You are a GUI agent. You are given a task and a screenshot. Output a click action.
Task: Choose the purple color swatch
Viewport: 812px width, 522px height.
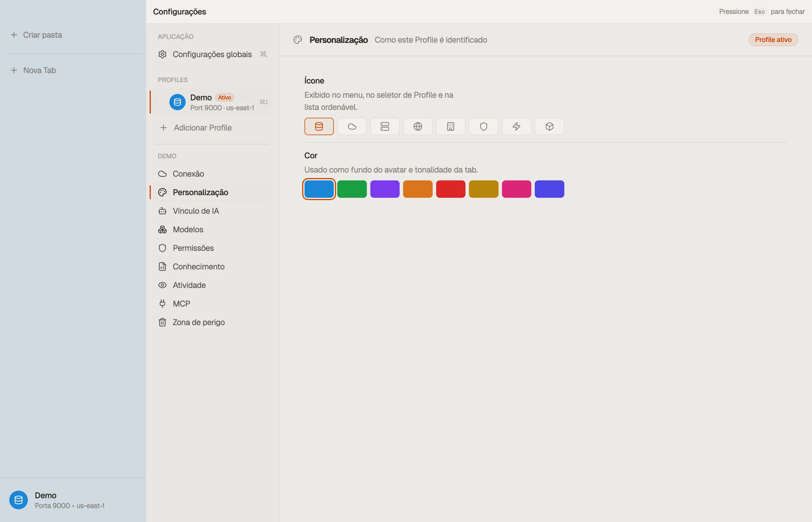(x=385, y=189)
